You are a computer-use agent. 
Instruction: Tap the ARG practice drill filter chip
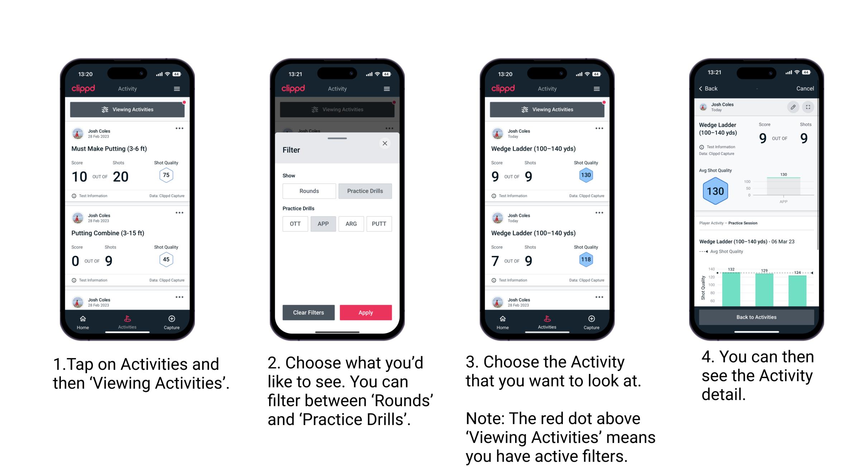click(350, 223)
